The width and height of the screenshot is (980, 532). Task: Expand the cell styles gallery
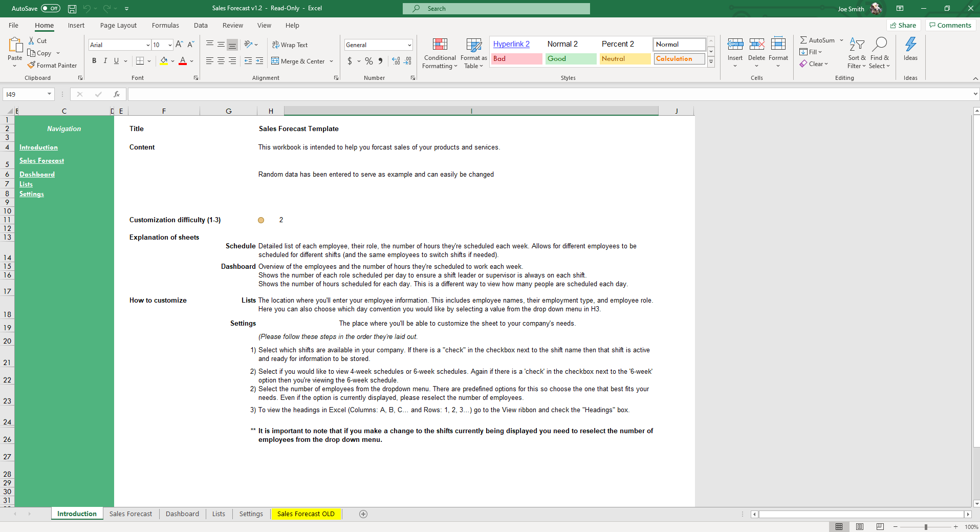pyautogui.click(x=711, y=61)
